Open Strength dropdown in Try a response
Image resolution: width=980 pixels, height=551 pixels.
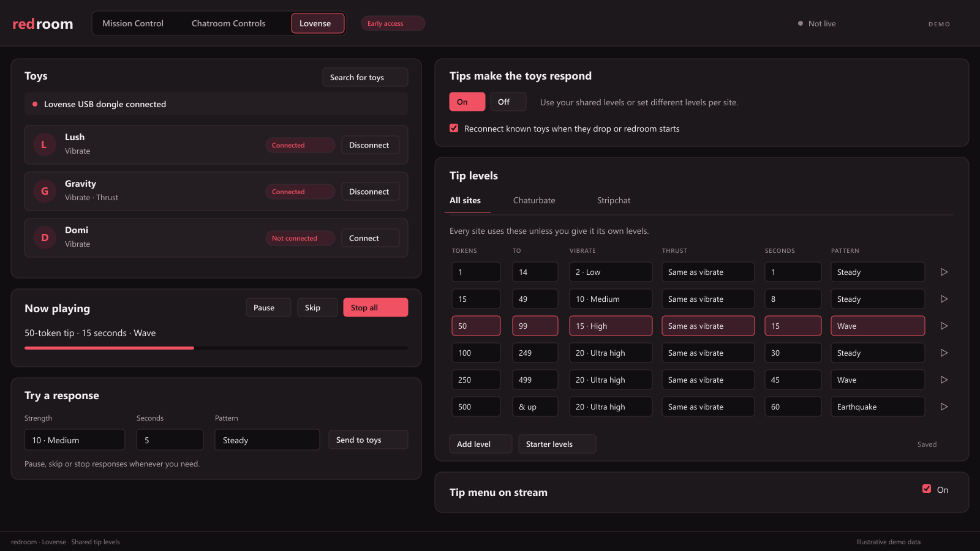tap(75, 440)
